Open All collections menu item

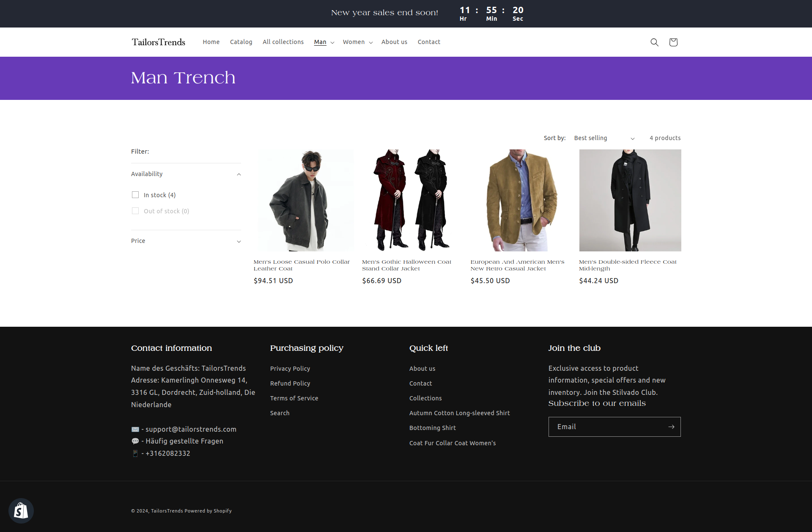click(283, 42)
